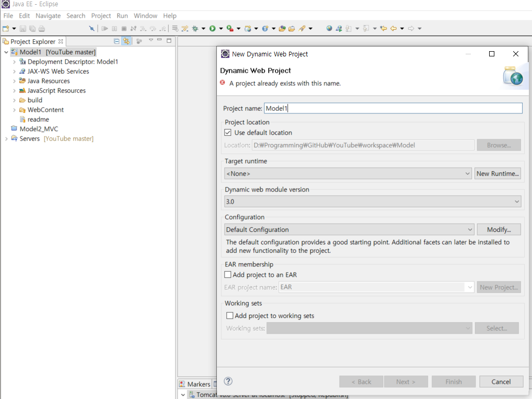Expand the build folder node
The height and width of the screenshot is (399, 532).
(x=14, y=100)
